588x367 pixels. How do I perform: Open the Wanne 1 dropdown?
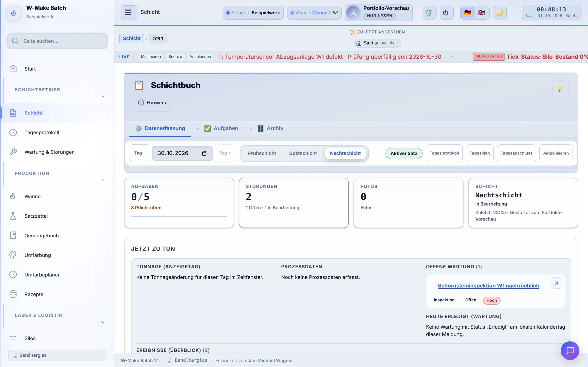(314, 13)
